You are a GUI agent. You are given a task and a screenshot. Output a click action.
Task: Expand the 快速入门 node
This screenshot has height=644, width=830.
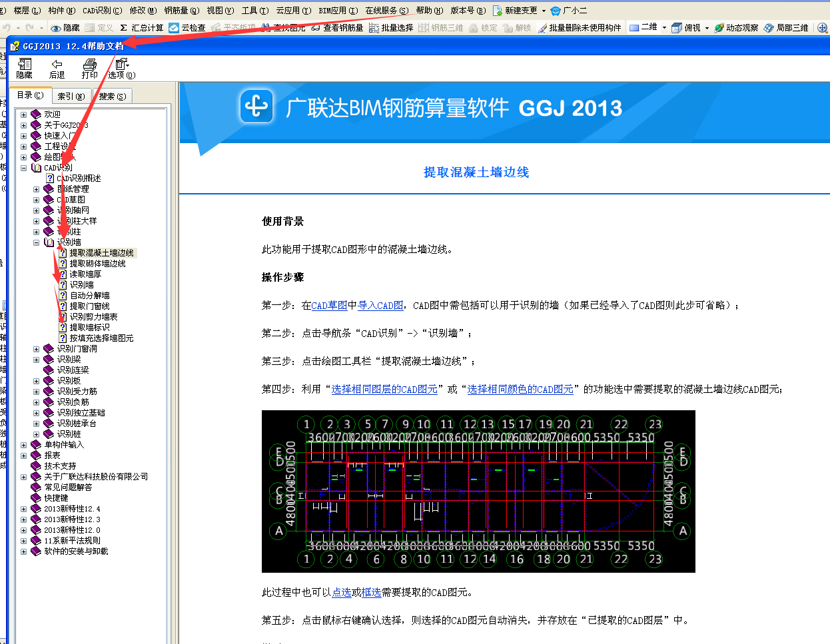point(24,136)
